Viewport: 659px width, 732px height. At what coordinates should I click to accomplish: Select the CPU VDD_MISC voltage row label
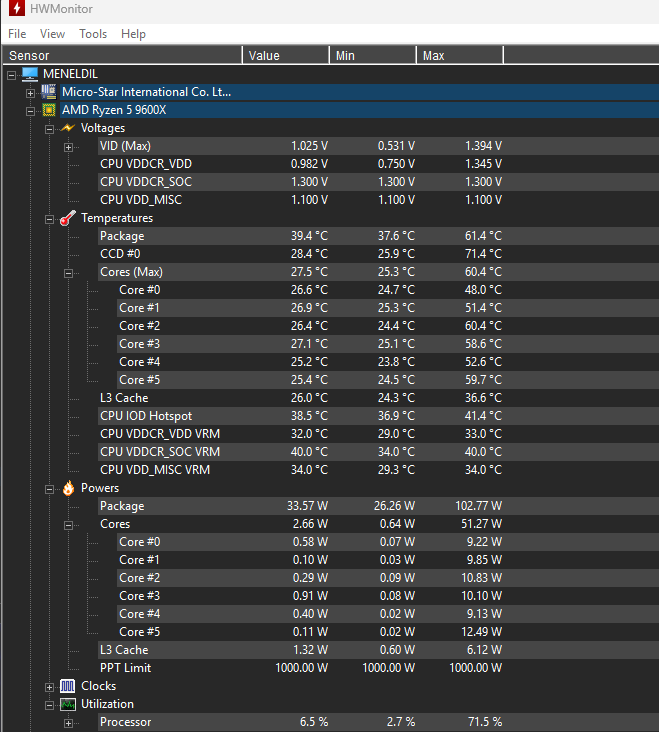[141, 200]
